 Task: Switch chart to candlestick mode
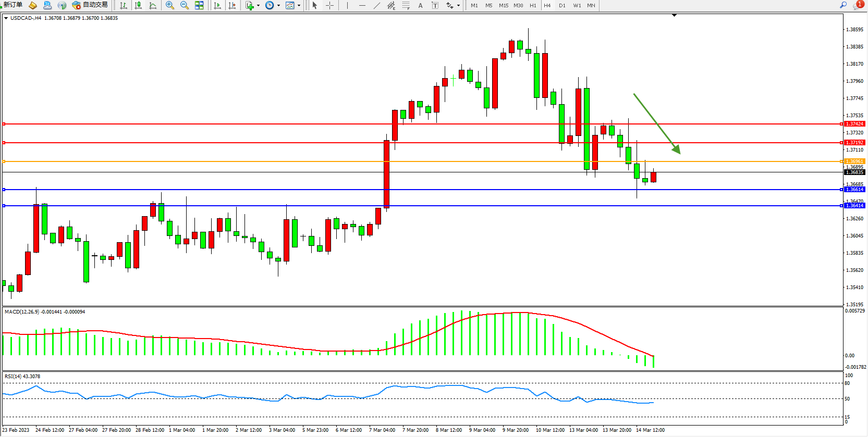(138, 5)
